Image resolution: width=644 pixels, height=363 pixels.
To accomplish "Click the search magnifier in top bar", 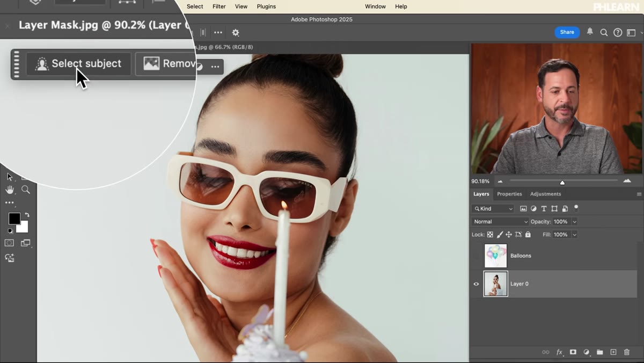I will click(x=604, y=32).
